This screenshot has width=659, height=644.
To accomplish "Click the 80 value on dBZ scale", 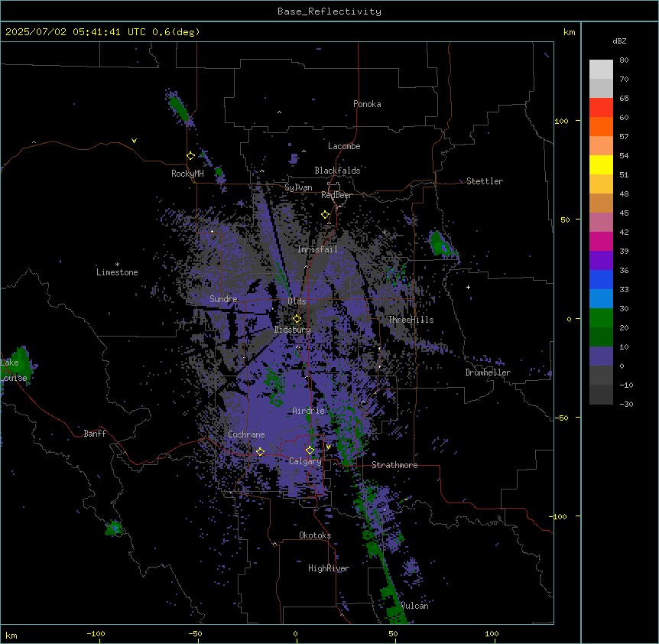I will 624,60.
